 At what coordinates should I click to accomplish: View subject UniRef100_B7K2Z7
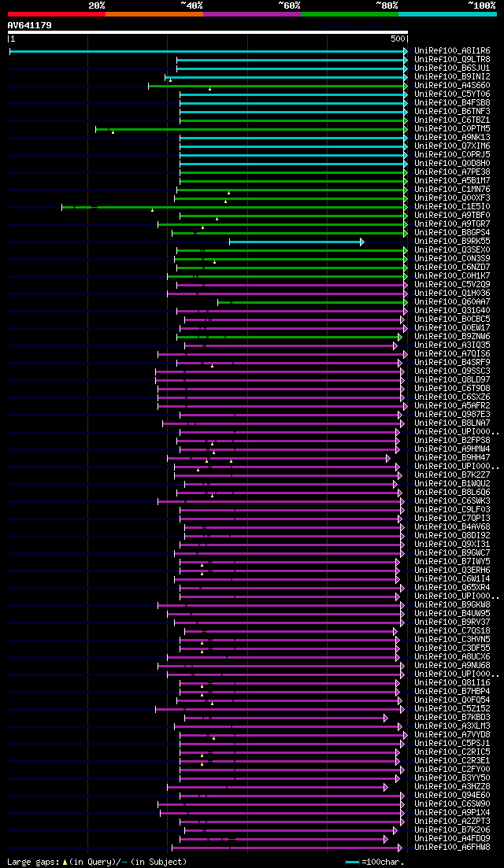(452, 475)
